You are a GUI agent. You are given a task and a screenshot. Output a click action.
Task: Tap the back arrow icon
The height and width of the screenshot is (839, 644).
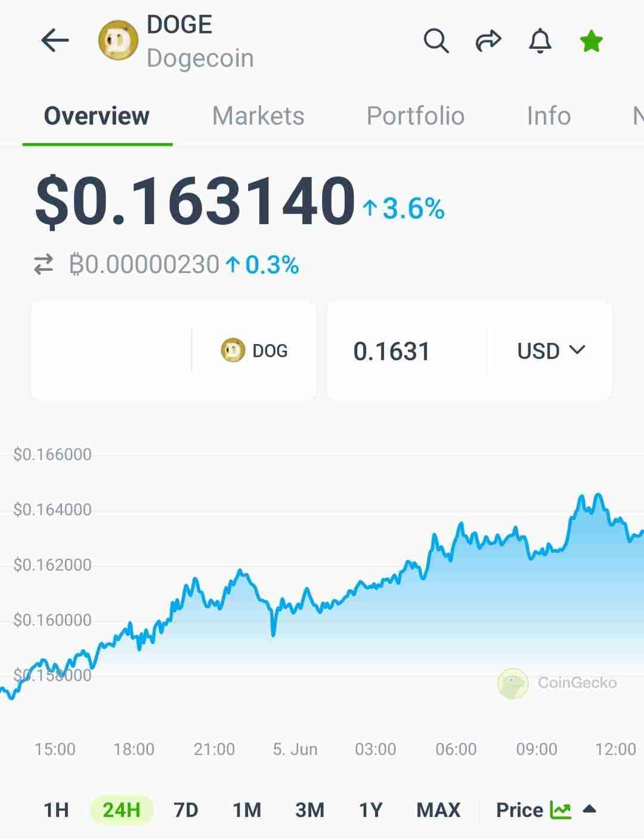tap(55, 41)
